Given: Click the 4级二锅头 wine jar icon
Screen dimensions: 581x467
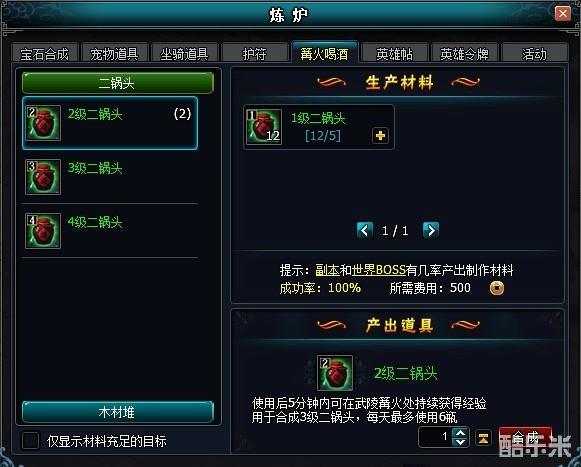Looking at the screenshot, I should tap(43, 231).
